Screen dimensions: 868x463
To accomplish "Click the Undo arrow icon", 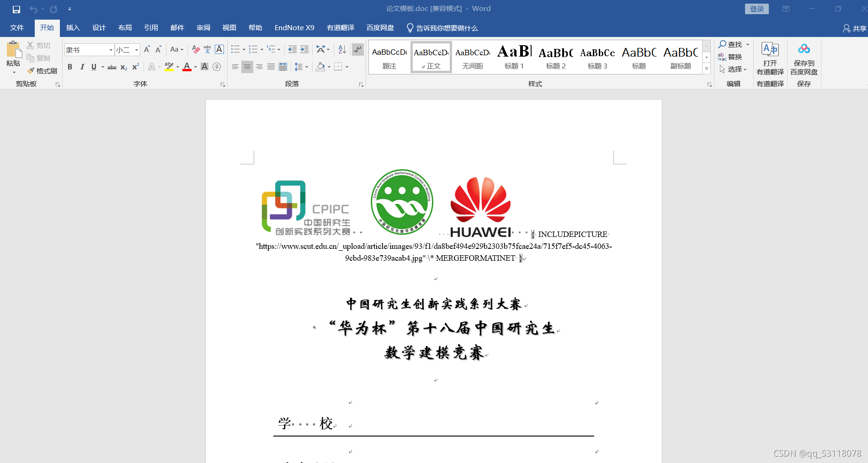I will point(33,9).
